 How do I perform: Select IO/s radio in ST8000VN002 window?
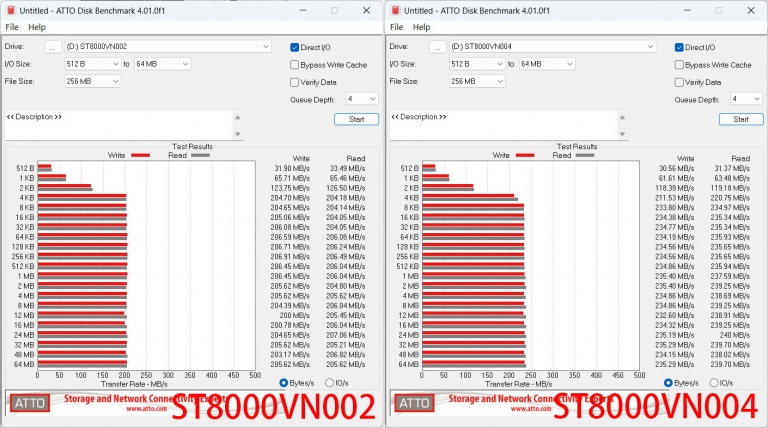point(329,383)
